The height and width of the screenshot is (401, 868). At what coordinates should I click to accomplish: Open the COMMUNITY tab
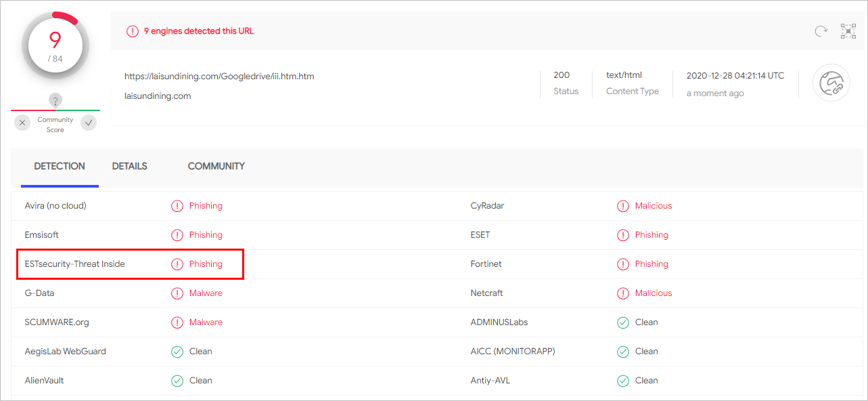(x=216, y=166)
